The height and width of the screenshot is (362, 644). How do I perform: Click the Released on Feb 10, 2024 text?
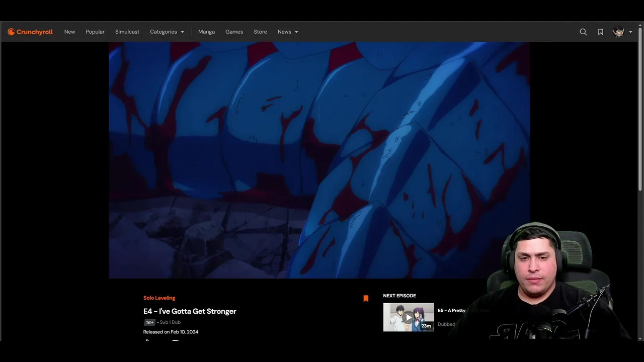click(x=171, y=332)
